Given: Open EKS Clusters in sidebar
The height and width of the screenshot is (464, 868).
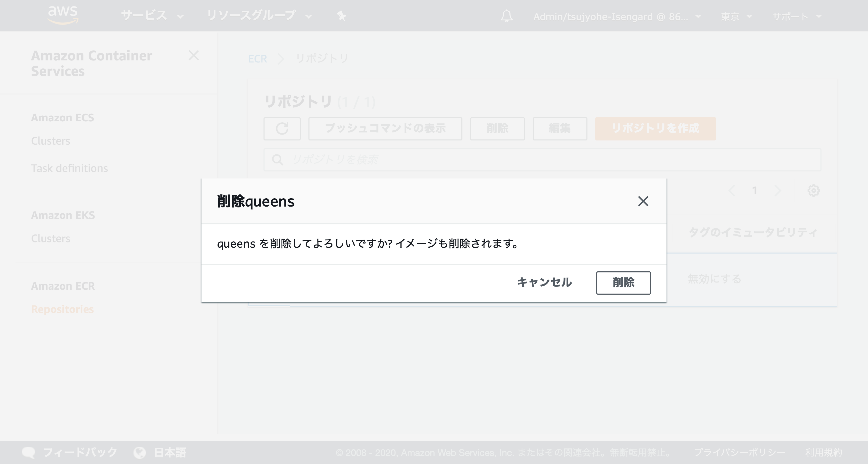Looking at the screenshot, I should click(x=51, y=238).
